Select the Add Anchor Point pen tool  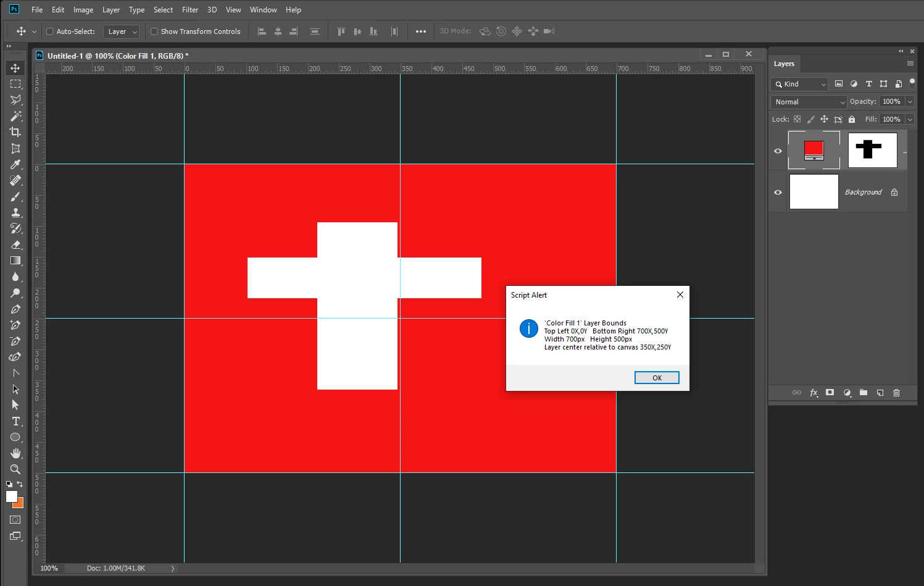(x=15, y=325)
